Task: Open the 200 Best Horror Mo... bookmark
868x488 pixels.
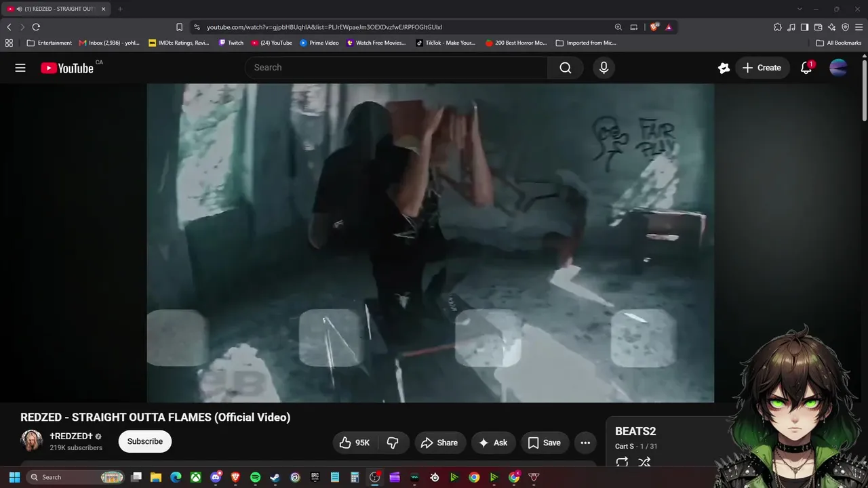Action: pos(516,43)
